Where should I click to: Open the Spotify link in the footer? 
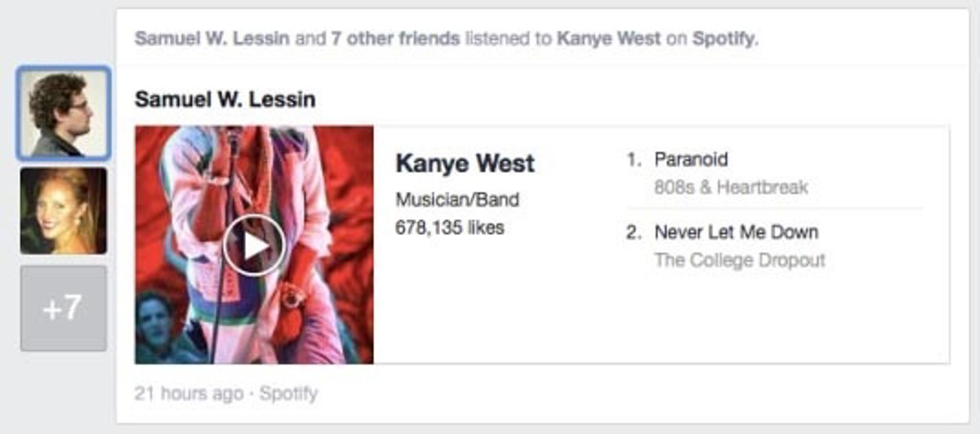288,393
